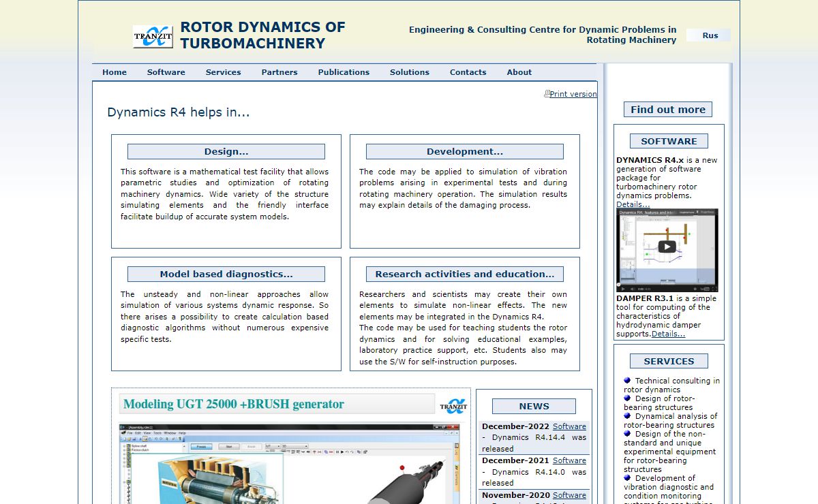Click bullet beside Design of rotor-bearing structures
This screenshot has height=504, width=818.
point(627,398)
